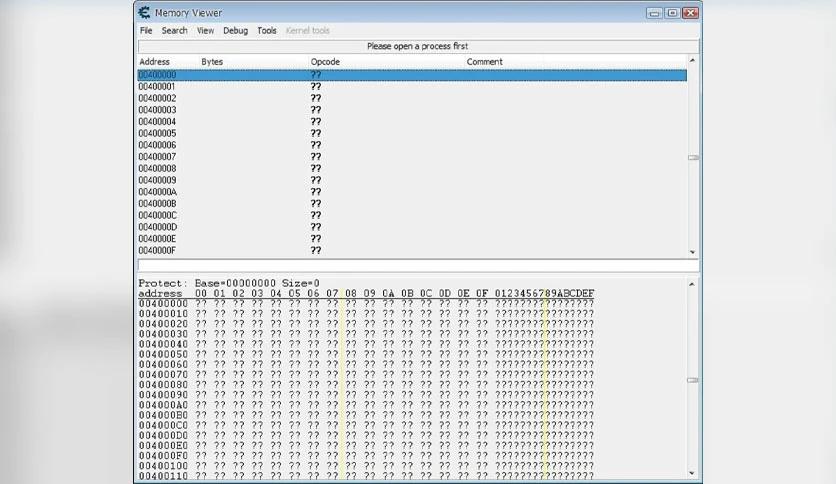Select disassembler row 00400001
Viewport: 836px width, 484px height.
[412, 87]
